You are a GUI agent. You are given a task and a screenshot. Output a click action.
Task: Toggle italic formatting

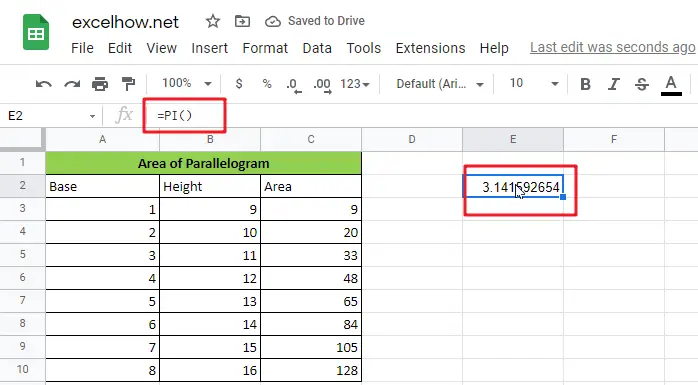(614, 84)
